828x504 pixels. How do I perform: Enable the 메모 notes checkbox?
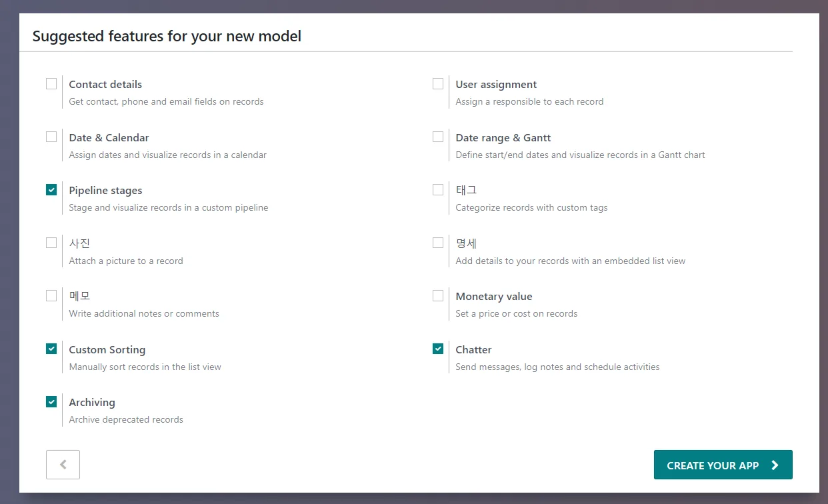(x=51, y=295)
